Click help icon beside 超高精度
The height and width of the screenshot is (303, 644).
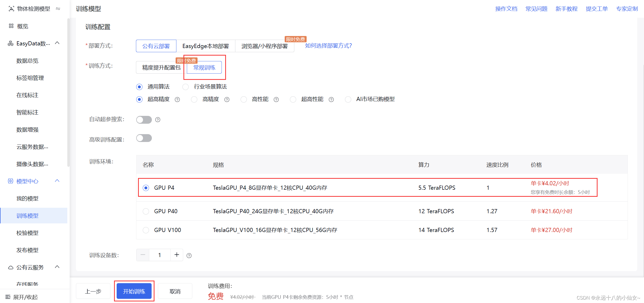pyautogui.click(x=177, y=99)
